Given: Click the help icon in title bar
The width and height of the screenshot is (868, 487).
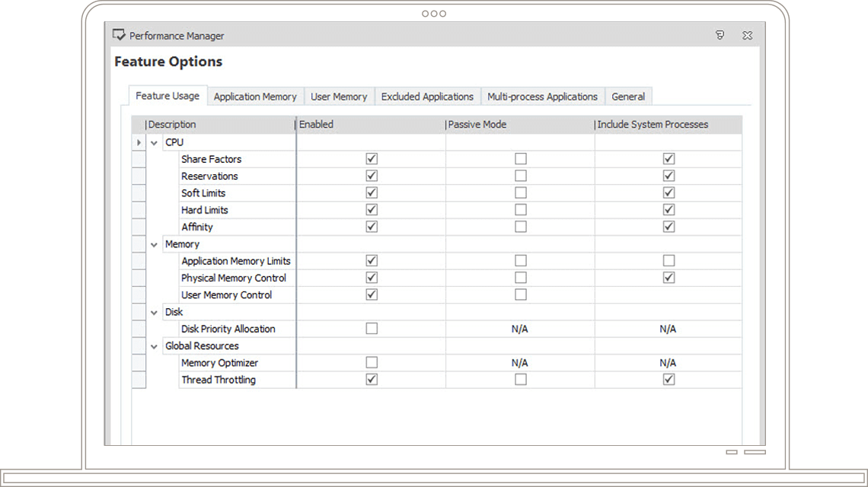Looking at the screenshot, I should (720, 35).
